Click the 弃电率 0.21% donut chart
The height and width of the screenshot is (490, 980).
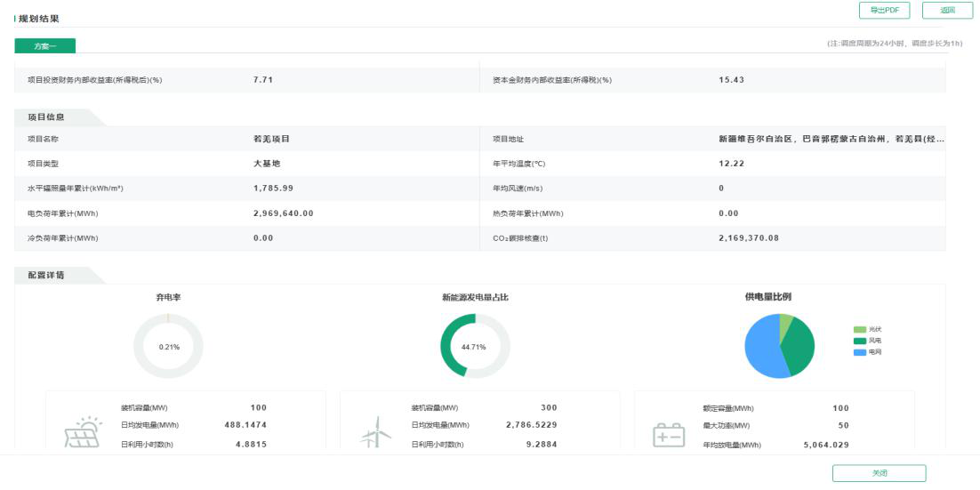(168, 347)
